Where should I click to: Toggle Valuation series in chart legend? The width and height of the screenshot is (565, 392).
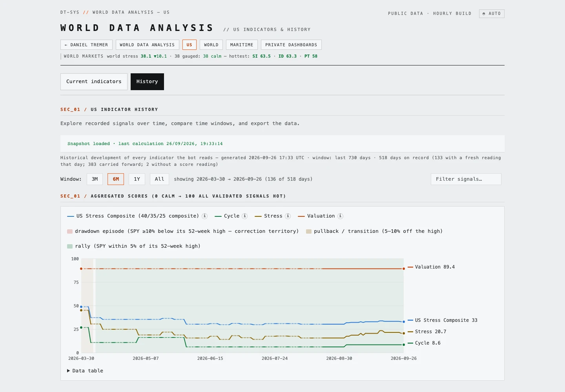click(x=317, y=216)
